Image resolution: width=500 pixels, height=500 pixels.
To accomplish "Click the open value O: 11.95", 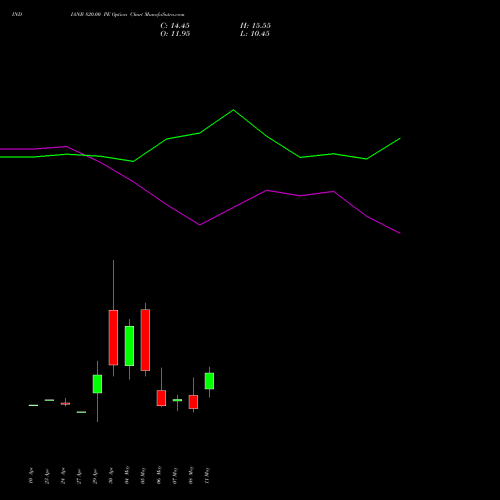I will click(175, 34).
